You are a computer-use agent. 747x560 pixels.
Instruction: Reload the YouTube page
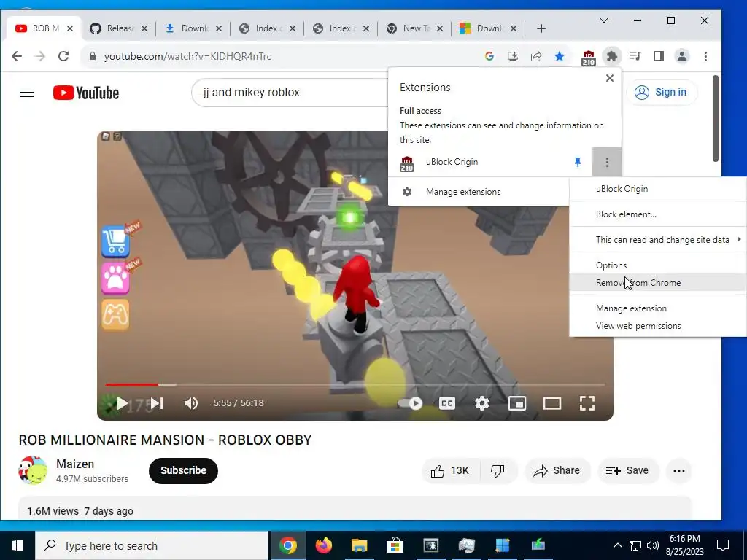click(63, 56)
